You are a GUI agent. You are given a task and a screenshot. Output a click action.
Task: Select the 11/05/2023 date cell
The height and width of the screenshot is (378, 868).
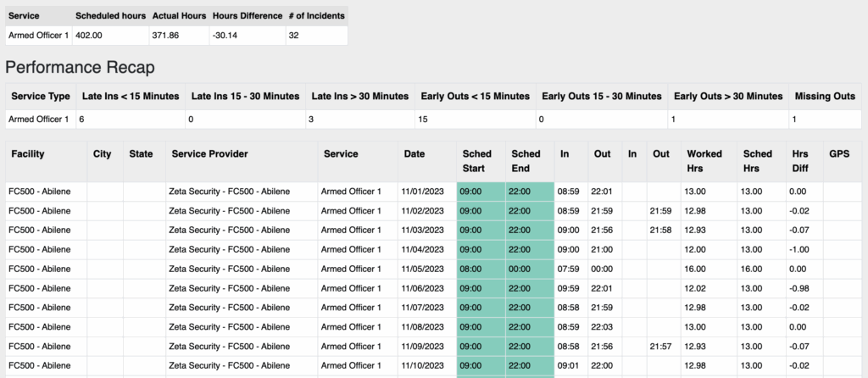422,270
